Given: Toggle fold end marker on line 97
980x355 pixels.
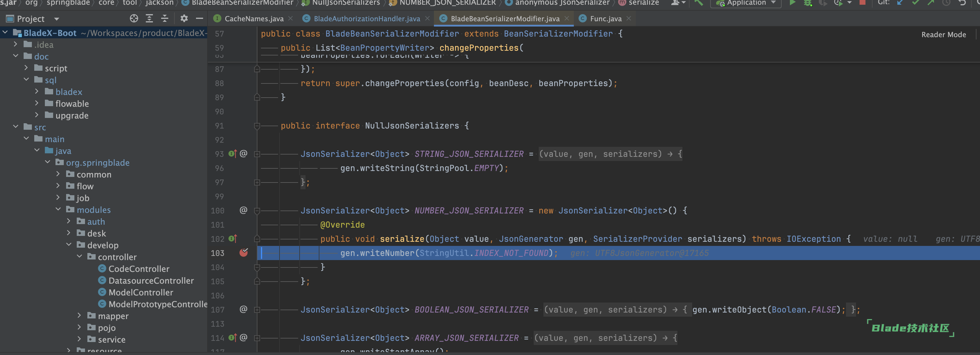Looking at the screenshot, I should (x=257, y=183).
